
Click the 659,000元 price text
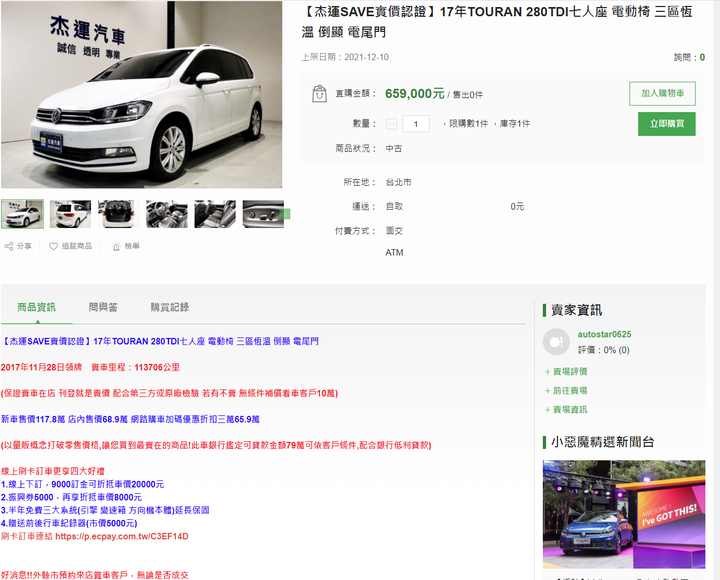pyautogui.click(x=415, y=94)
